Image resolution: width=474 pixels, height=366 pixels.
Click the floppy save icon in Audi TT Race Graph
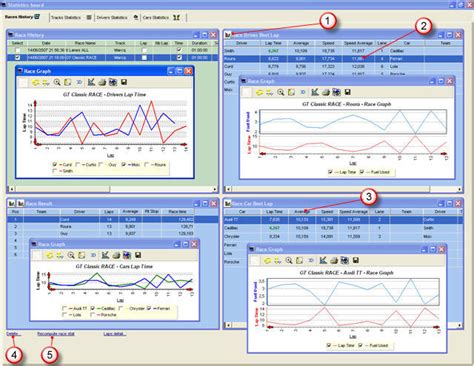click(x=355, y=260)
